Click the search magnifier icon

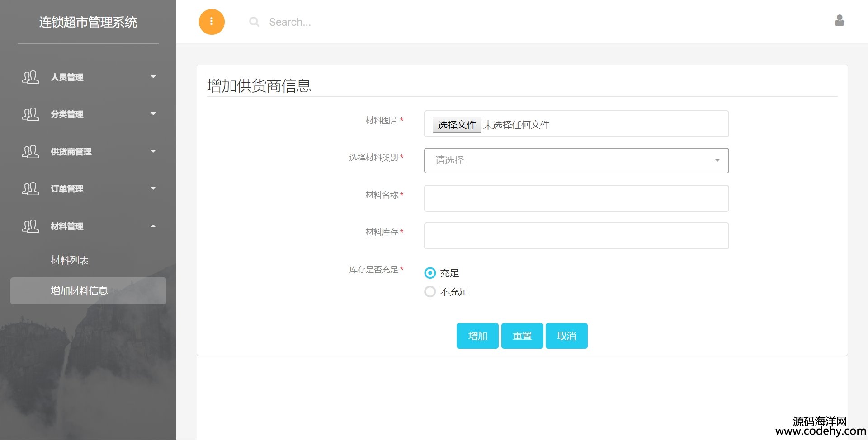coord(254,22)
